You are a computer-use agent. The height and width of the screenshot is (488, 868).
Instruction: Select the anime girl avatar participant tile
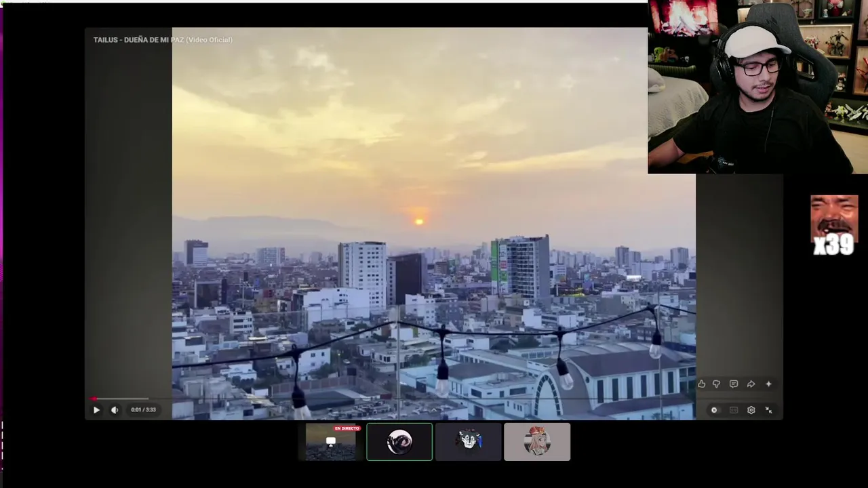click(x=537, y=442)
